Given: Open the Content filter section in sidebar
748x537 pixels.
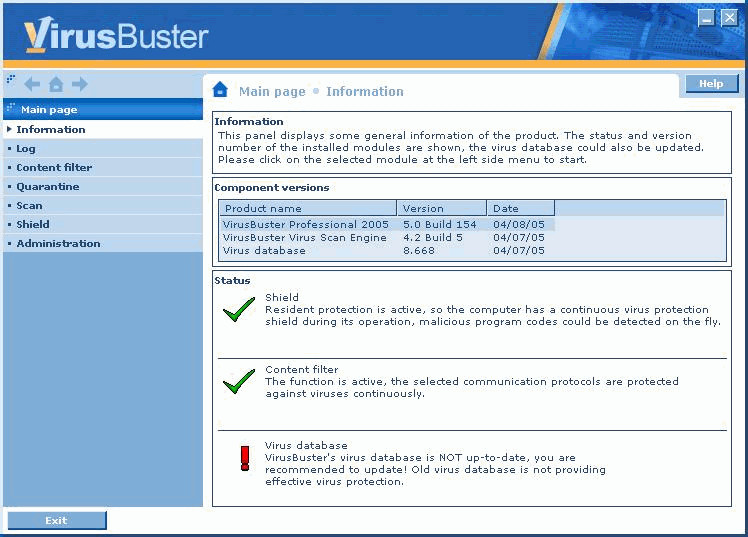Looking at the screenshot, I should click(103, 167).
